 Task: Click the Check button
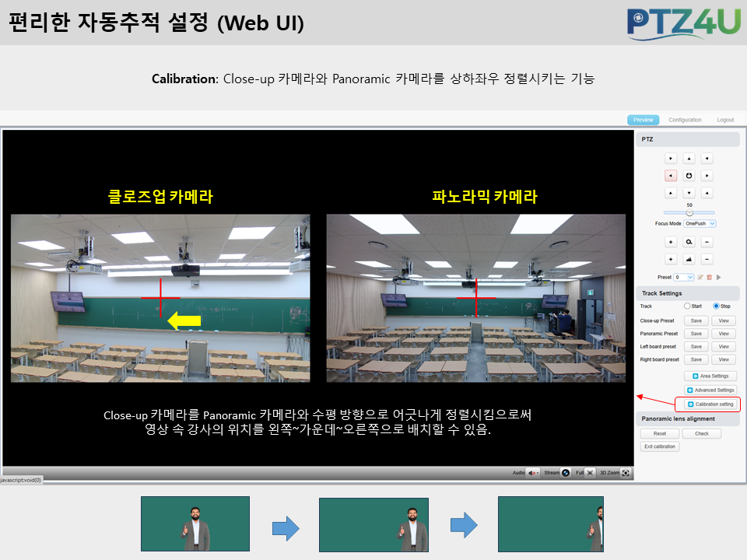click(702, 434)
